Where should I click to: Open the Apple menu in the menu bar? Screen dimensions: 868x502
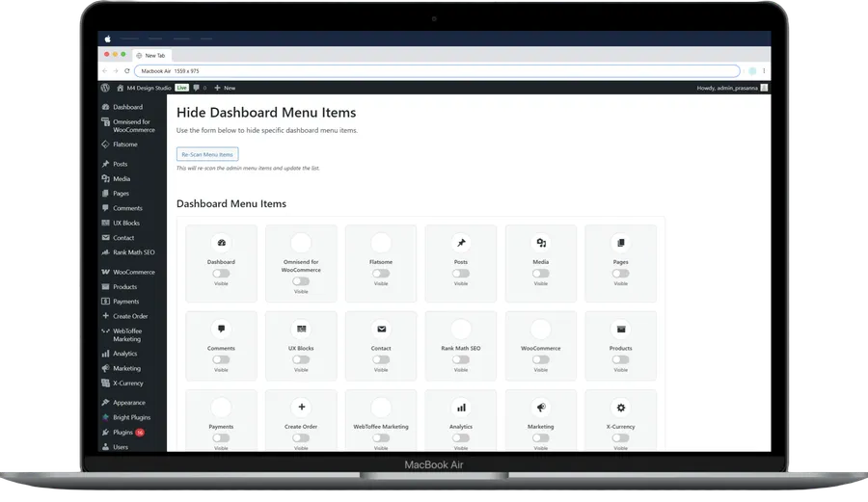point(107,39)
